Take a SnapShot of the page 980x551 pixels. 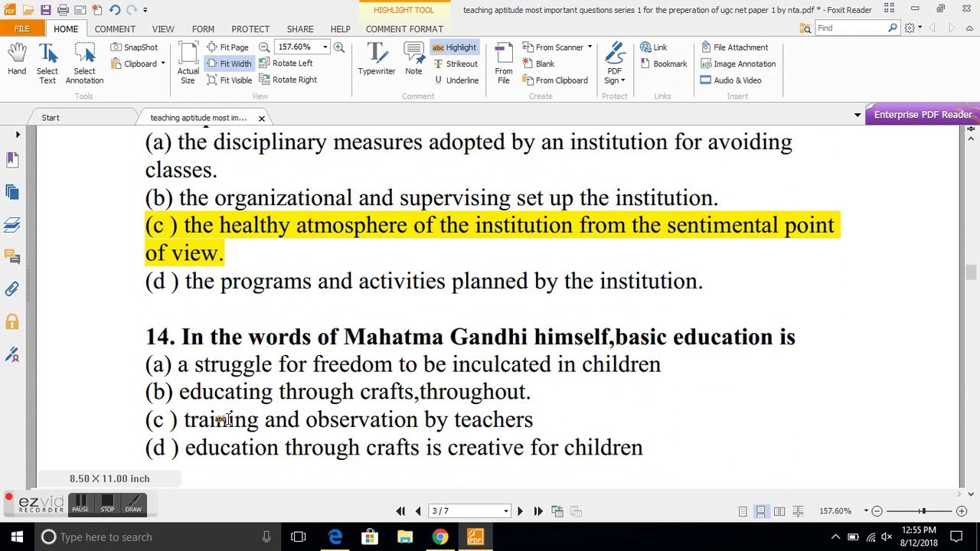click(x=134, y=47)
